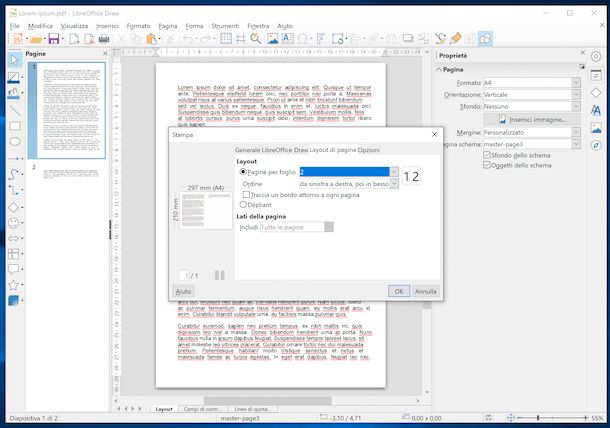Select the Ellipse drawing tool

tap(15, 142)
